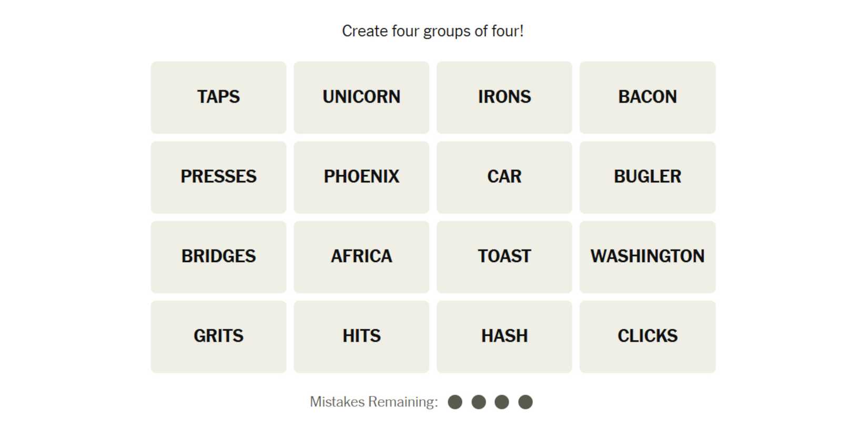Click the leftmost mistakes remaining dot

click(x=455, y=402)
